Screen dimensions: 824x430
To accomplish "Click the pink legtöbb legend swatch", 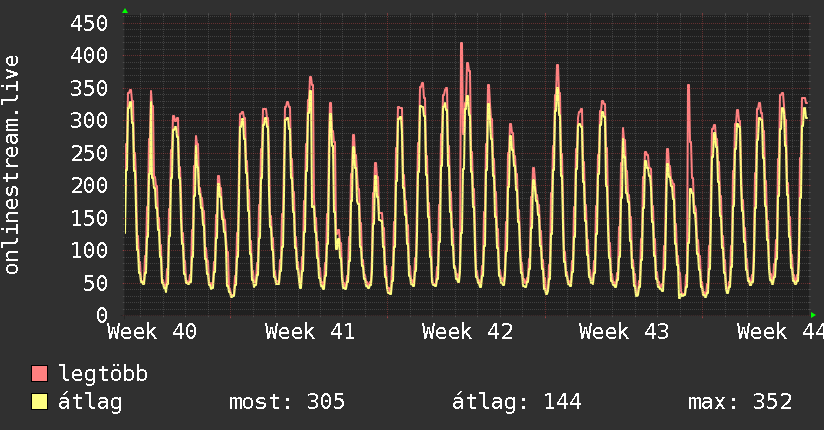I will pyautogui.click(x=39, y=373).
